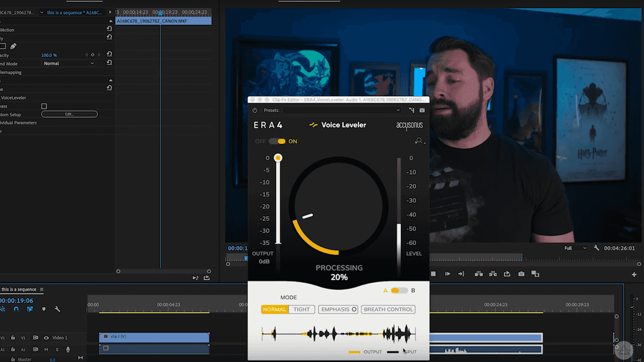Switch the Voice Leveler OFF/ON toggle
This screenshot has height=362, width=644.
pos(277,141)
